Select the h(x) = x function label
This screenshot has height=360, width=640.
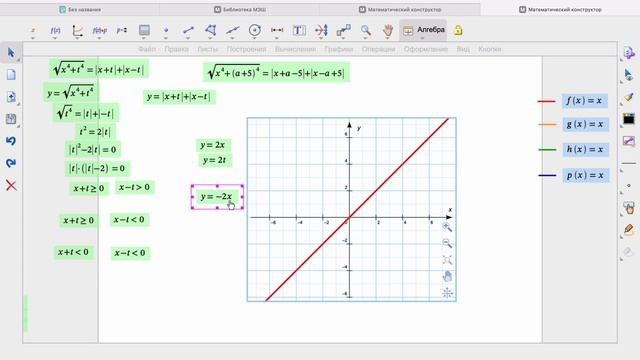click(585, 149)
